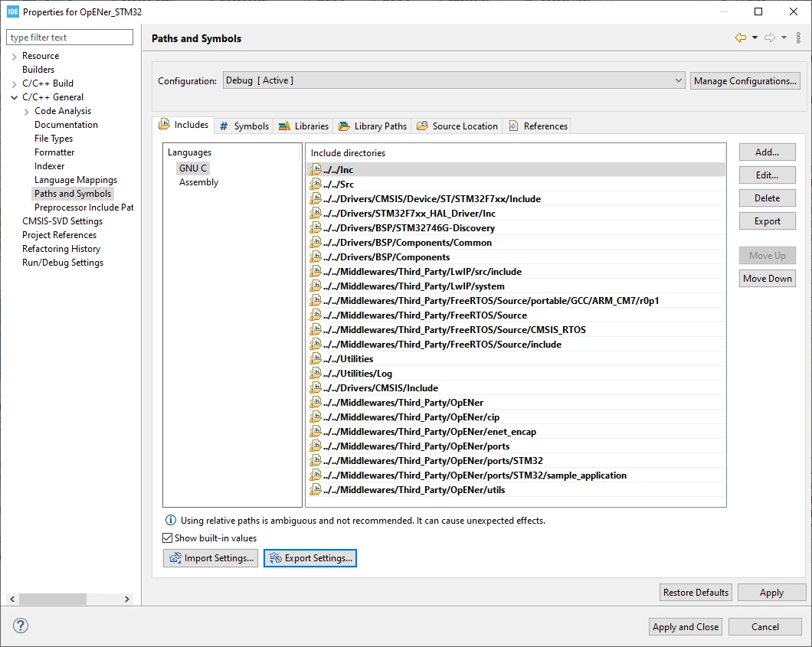Click the help question mark icon
This screenshot has width=812, height=647.
20,626
